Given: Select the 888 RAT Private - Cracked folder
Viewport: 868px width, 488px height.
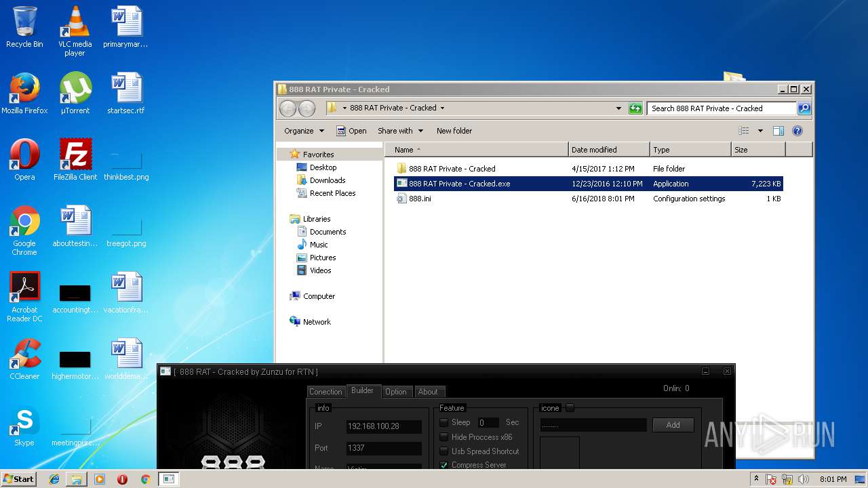Looking at the screenshot, I should (x=452, y=169).
